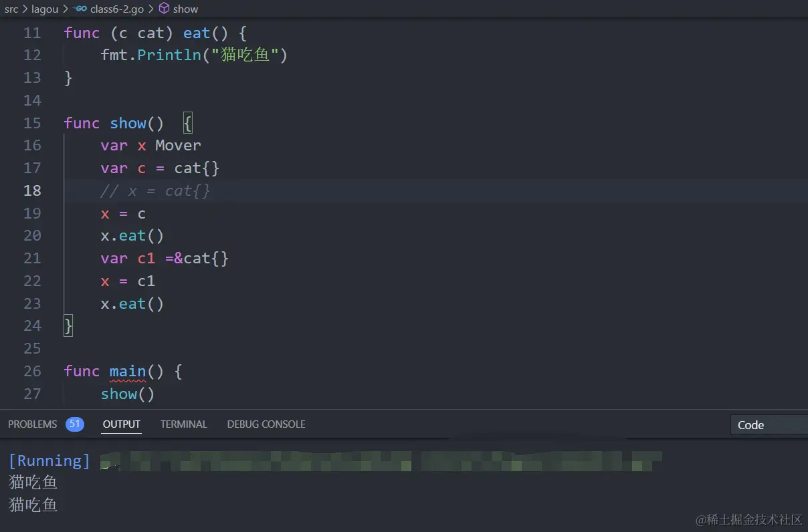Click the 51 problems count badge
The height and width of the screenshot is (532, 808).
pyautogui.click(x=75, y=424)
